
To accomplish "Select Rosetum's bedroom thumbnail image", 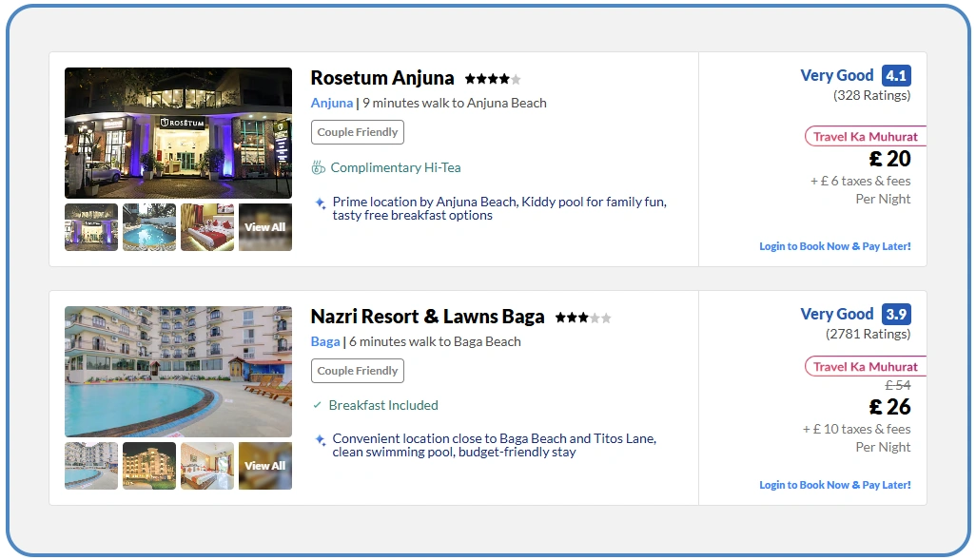I will pos(207,227).
